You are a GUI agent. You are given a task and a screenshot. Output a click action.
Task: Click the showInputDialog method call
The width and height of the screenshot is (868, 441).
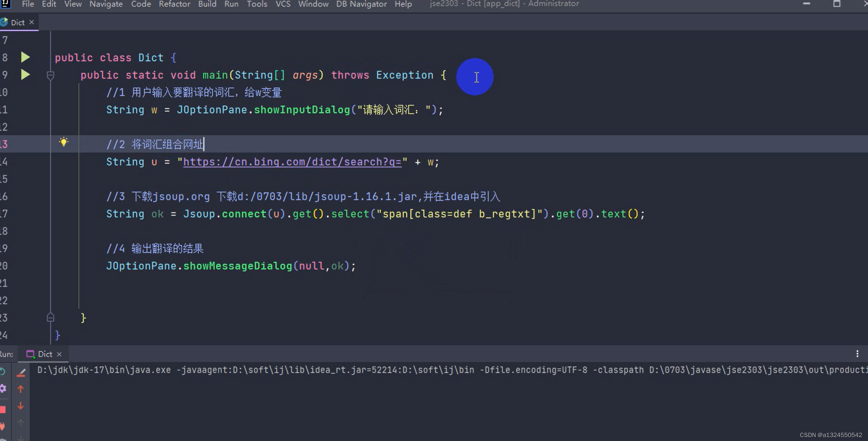pos(302,110)
